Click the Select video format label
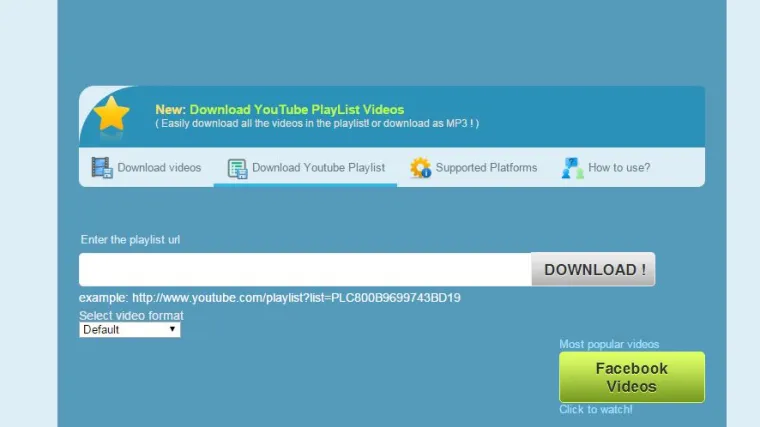This screenshot has height=427, width=760. (131, 316)
